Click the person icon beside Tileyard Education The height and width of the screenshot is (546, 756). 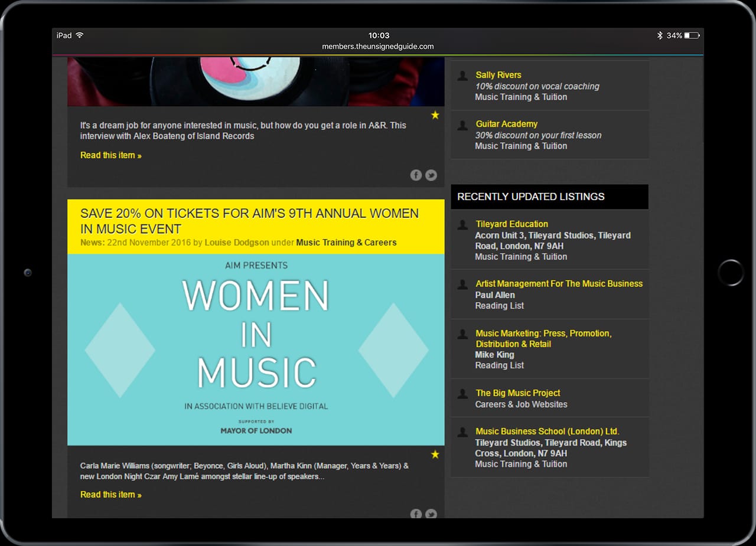[463, 224]
